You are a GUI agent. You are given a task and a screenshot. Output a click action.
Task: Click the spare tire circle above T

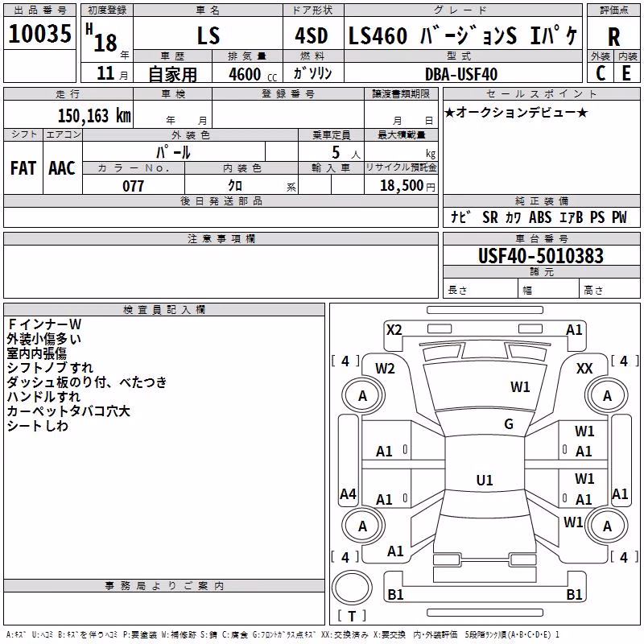click(x=352, y=587)
